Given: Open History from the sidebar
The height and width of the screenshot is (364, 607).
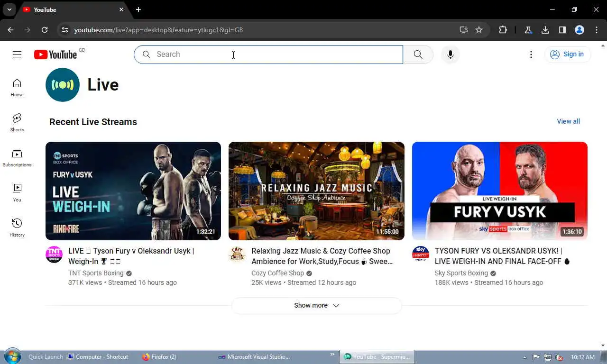Looking at the screenshot, I should (17, 228).
